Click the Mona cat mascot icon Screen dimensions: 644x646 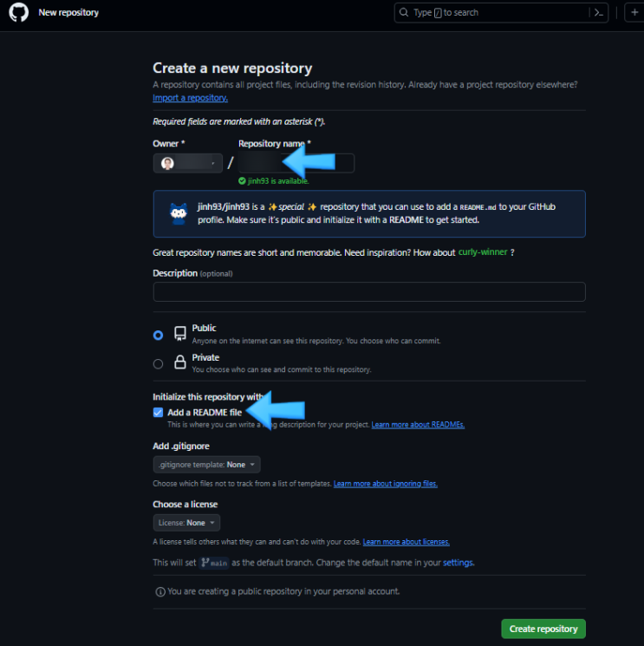tap(179, 213)
